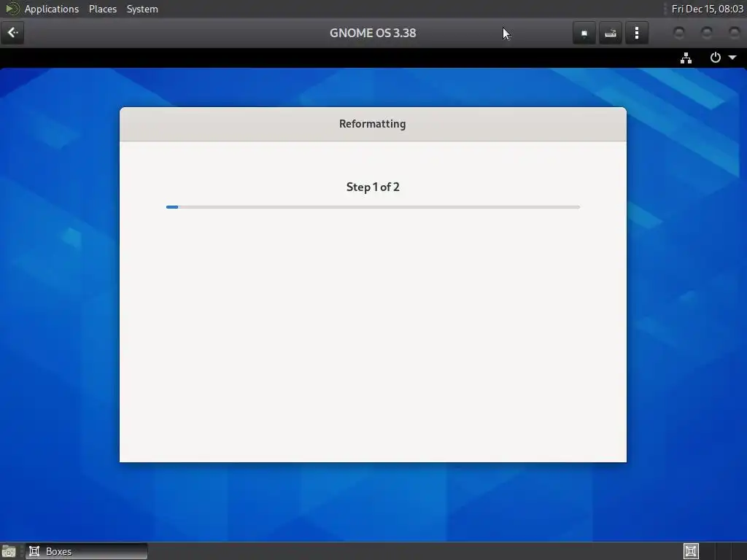Image resolution: width=747 pixels, height=560 pixels.
Task: Open the System menu
Action: click(142, 9)
